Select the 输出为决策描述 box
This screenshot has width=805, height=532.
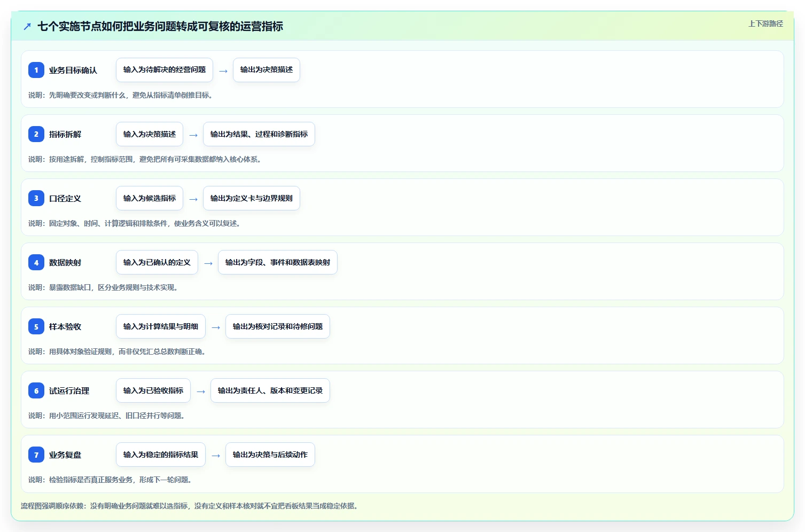point(267,70)
